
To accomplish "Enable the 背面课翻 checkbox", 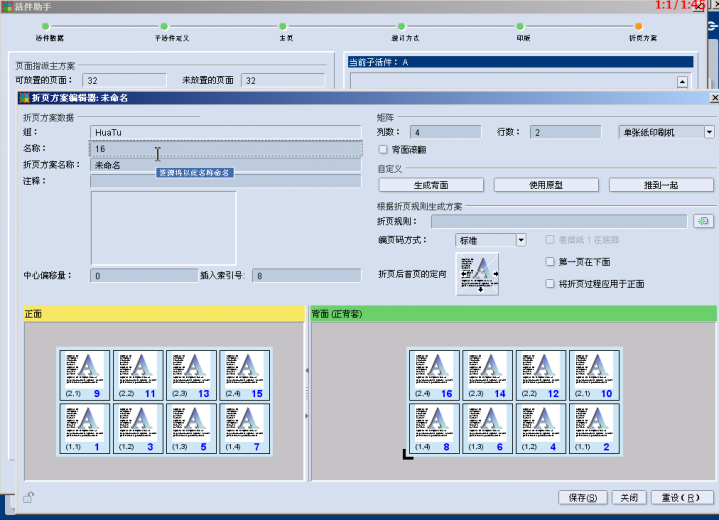I will (x=384, y=150).
